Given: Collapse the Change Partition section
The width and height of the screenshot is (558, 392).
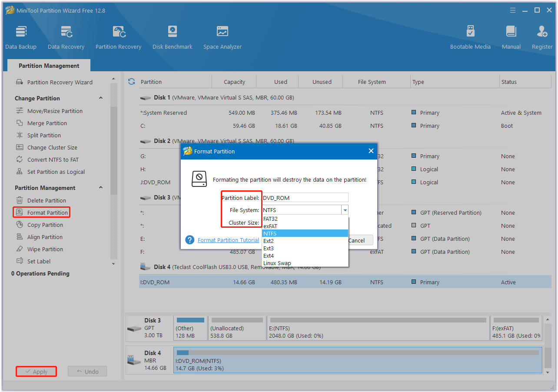Looking at the screenshot, I should pos(101,98).
